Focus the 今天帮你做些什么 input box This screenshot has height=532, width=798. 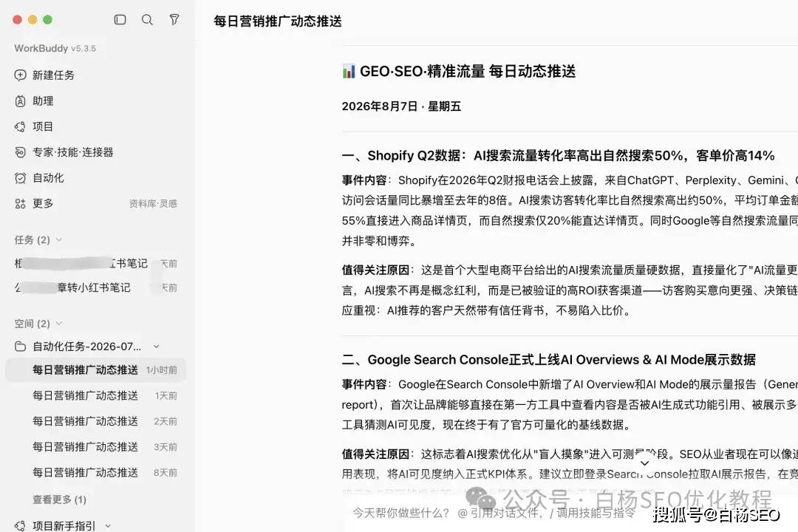(x=494, y=513)
